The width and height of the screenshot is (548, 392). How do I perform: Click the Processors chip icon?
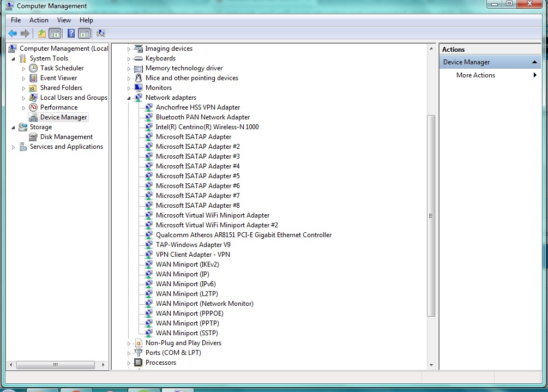point(138,363)
